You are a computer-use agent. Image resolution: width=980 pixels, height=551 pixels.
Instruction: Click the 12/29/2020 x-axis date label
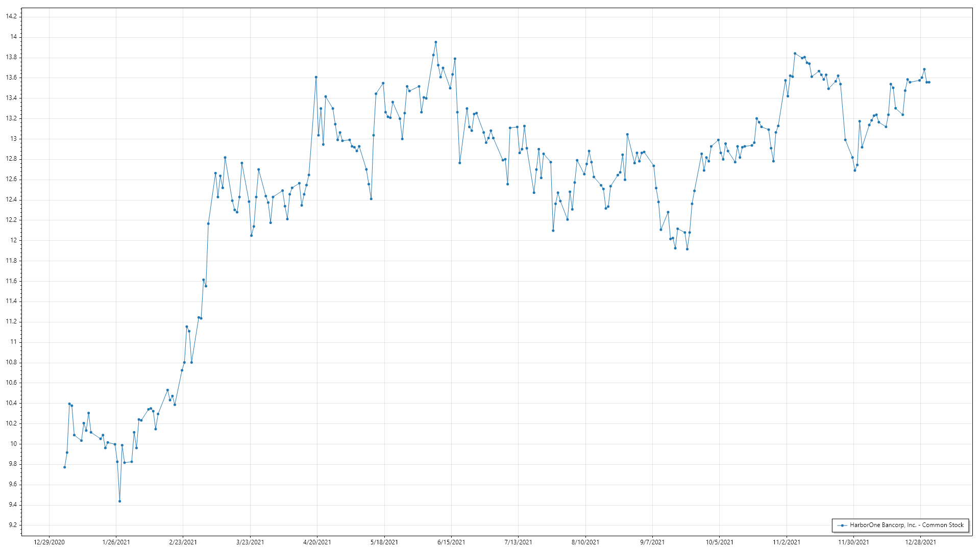click(x=49, y=542)
